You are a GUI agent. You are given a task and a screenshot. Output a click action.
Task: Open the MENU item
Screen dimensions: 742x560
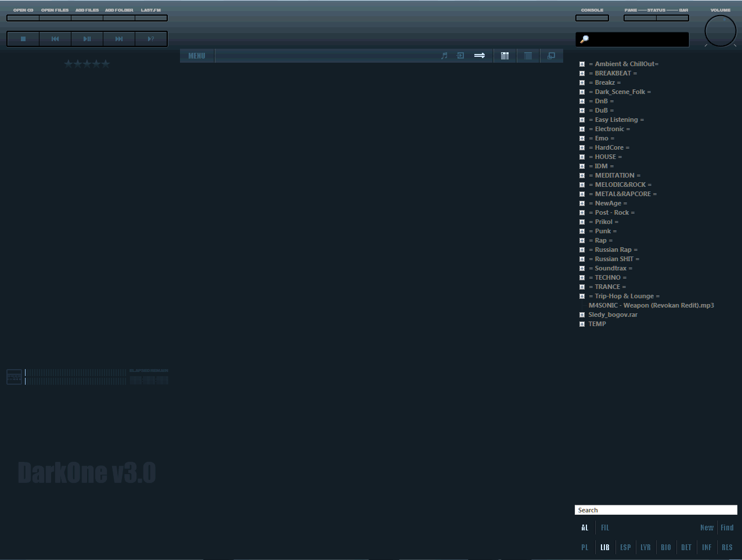[x=197, y=56]
